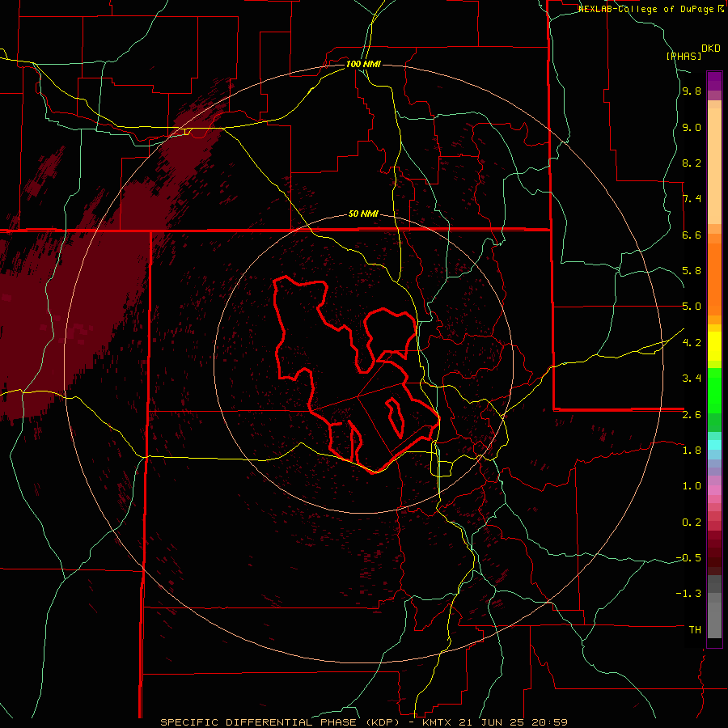Select the 4.2 scale value
The width and height of the screenshot is (728, 728).
click(x=692, y=342)
